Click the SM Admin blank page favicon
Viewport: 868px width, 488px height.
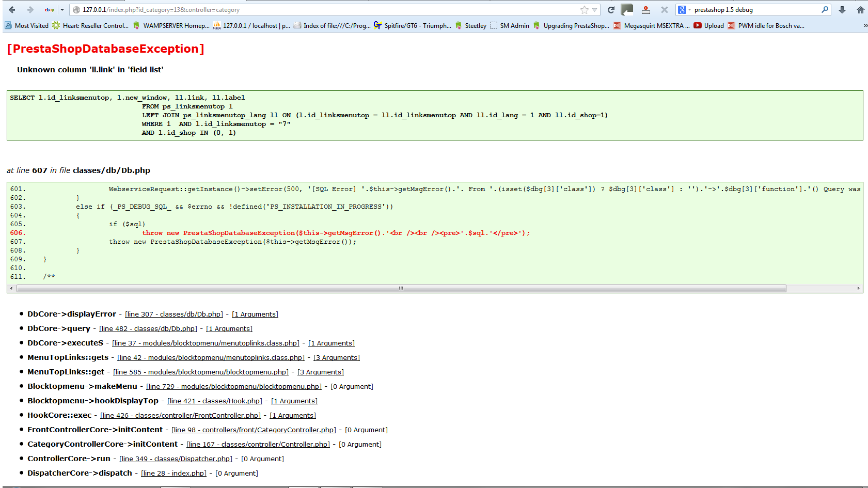click(x=494, y=26)
